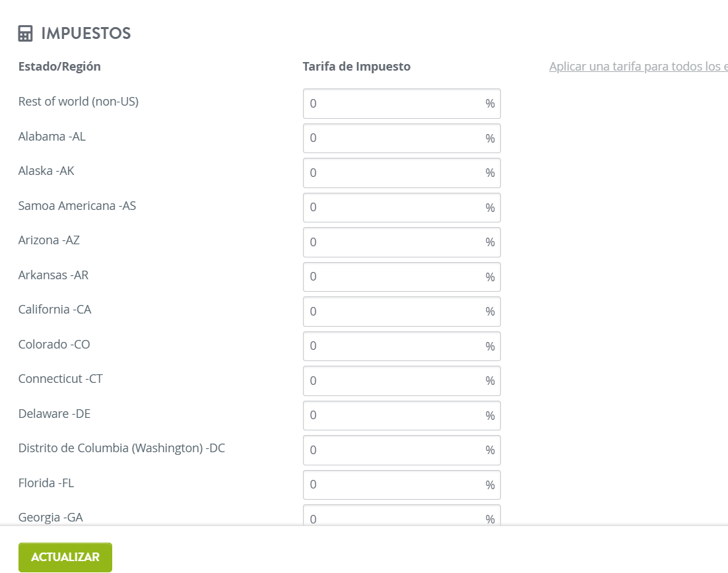
Task: Select the California -CA tax rate input
Action: pyautogui.click(x=401, y=311)
